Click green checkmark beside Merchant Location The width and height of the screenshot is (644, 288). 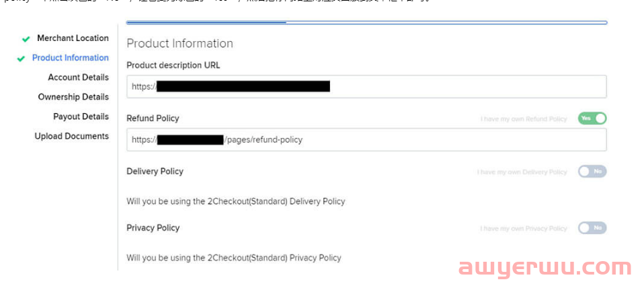pos(26,39)
